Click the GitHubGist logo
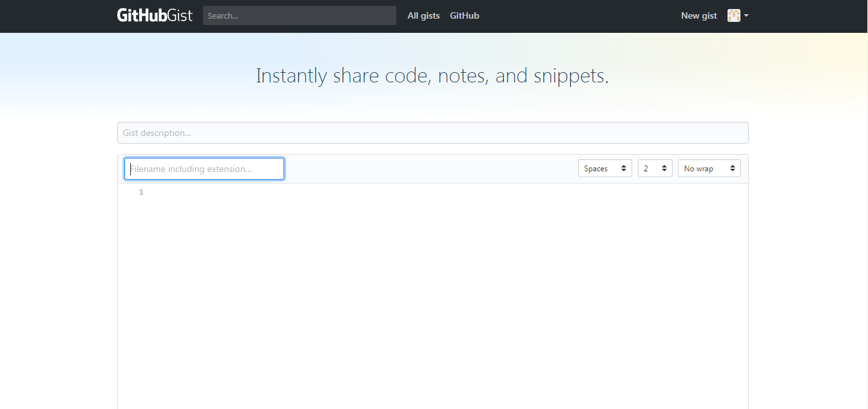 (x=155, y=15)
